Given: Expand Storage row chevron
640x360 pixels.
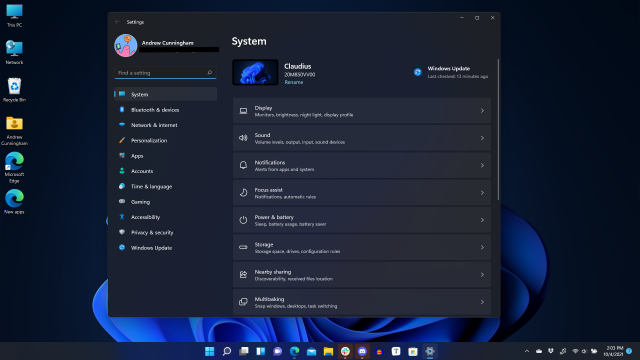Looking at the screenshot, I should 482,247.
